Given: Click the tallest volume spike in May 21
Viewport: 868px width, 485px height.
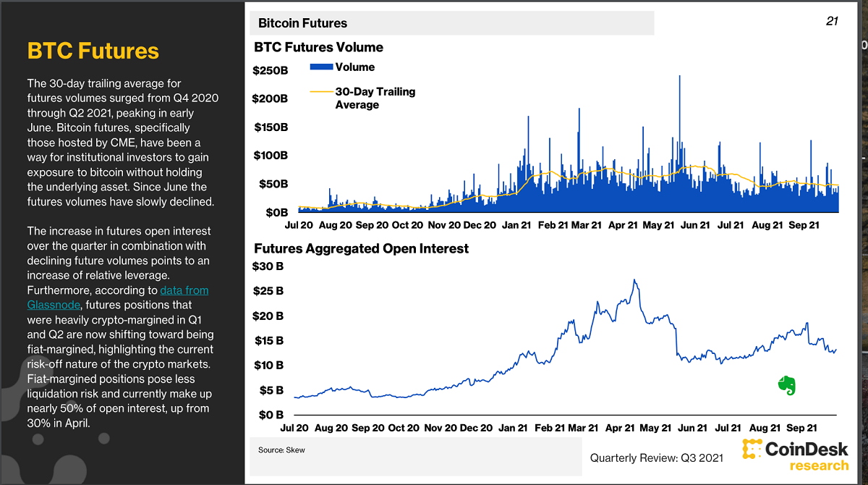Looking at the screenshot, I should pyautogui.click(x=680, y=78).
